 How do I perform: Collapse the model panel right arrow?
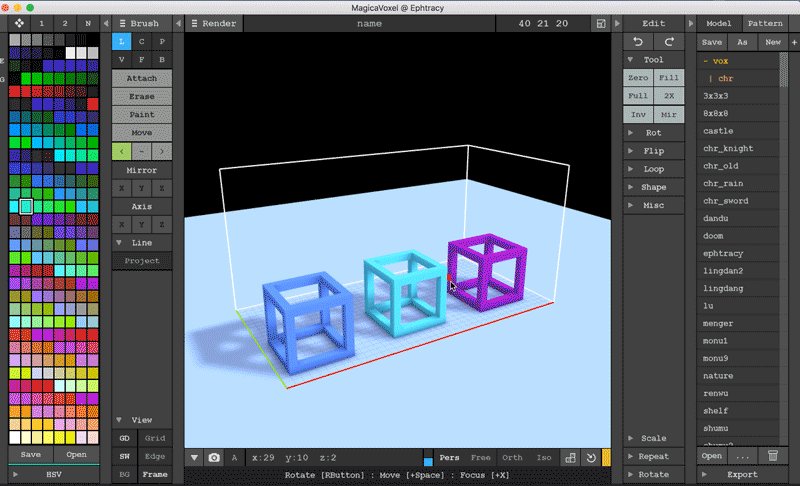coord(691,23)
